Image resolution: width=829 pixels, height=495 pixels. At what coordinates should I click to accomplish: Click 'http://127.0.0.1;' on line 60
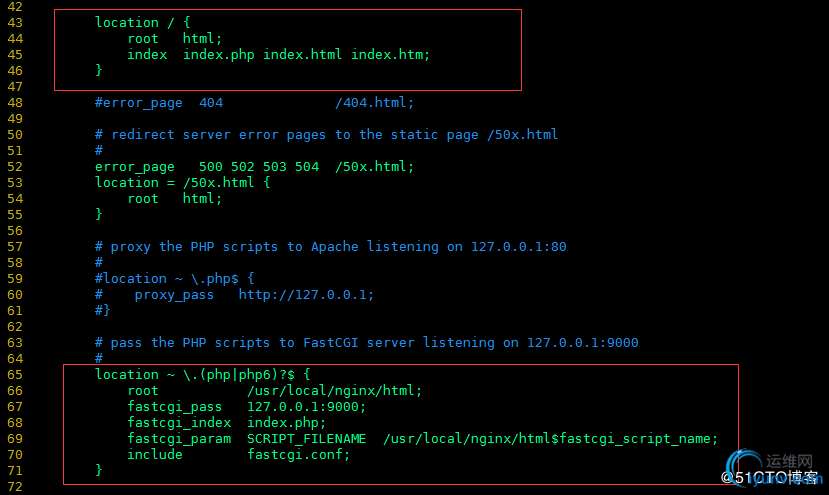click(x=306, y=295)
